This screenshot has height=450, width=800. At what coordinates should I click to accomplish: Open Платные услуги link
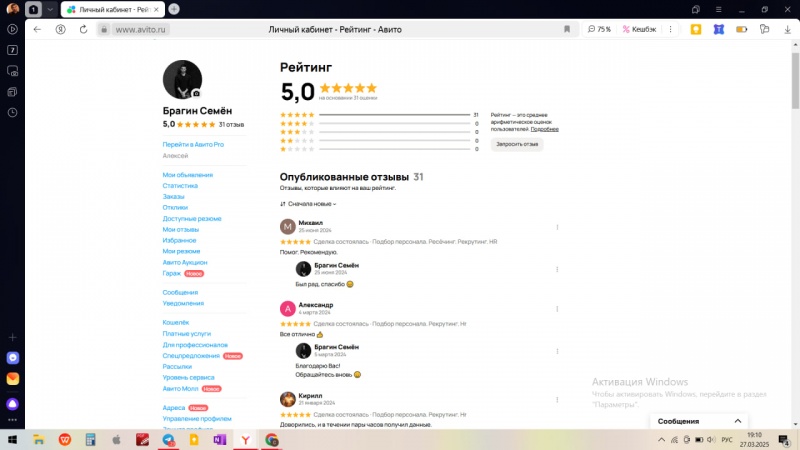click(x=186, y=334)
